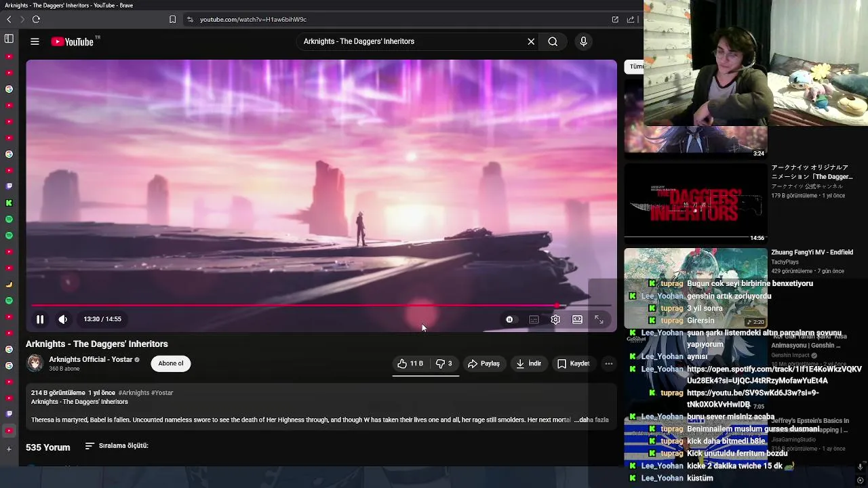This screenshot has width=868, height=488.
Task: Open the #Arknights hashtag link
Action: pyautogui.click(x=134, y=393)
